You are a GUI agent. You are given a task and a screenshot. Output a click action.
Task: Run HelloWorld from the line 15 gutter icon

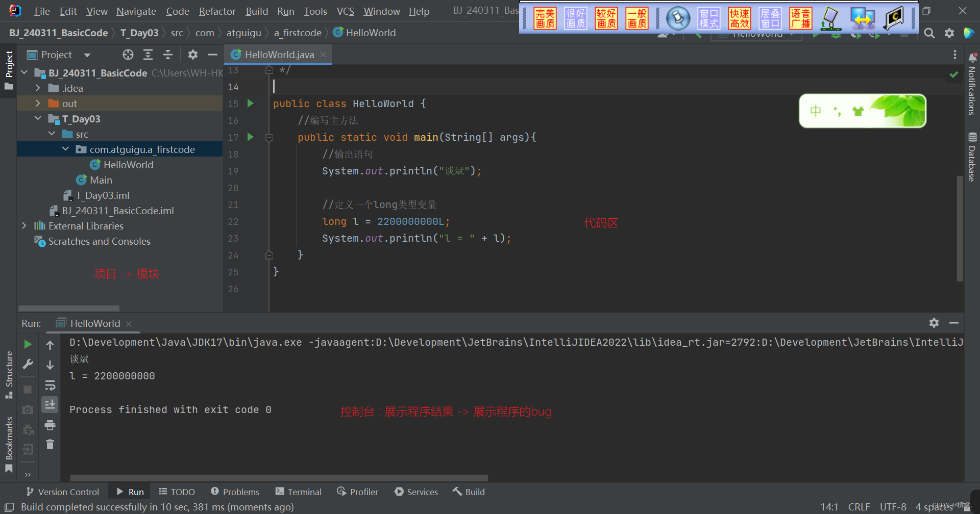[250, 104]
